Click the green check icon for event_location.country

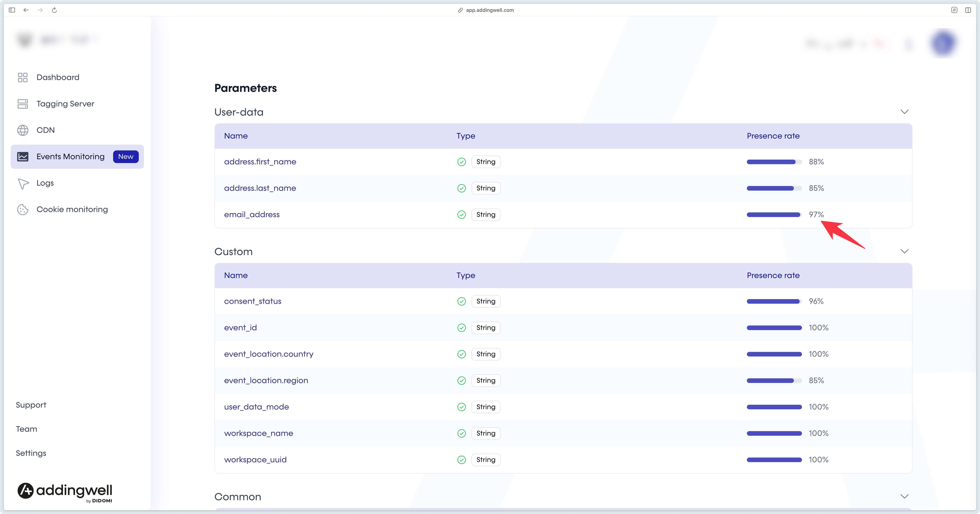tap(461, 355)
